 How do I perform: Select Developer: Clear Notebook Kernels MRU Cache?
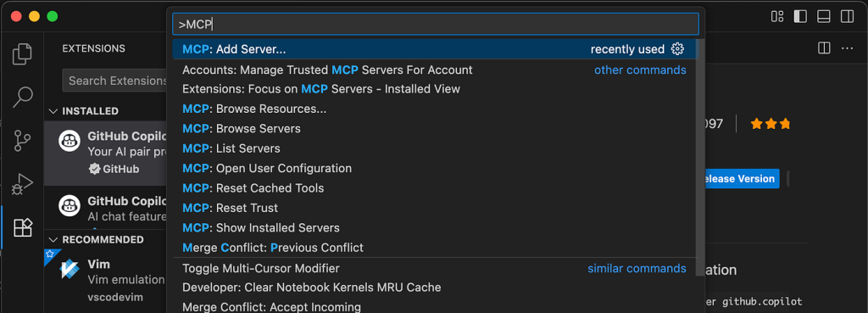[x=435, y=288]
